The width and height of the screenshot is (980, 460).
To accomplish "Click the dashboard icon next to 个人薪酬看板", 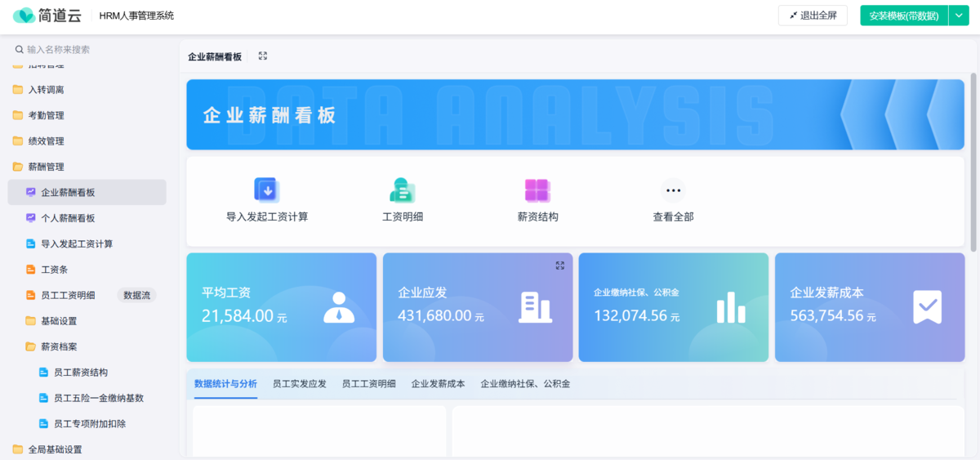I will coord(31,218).
